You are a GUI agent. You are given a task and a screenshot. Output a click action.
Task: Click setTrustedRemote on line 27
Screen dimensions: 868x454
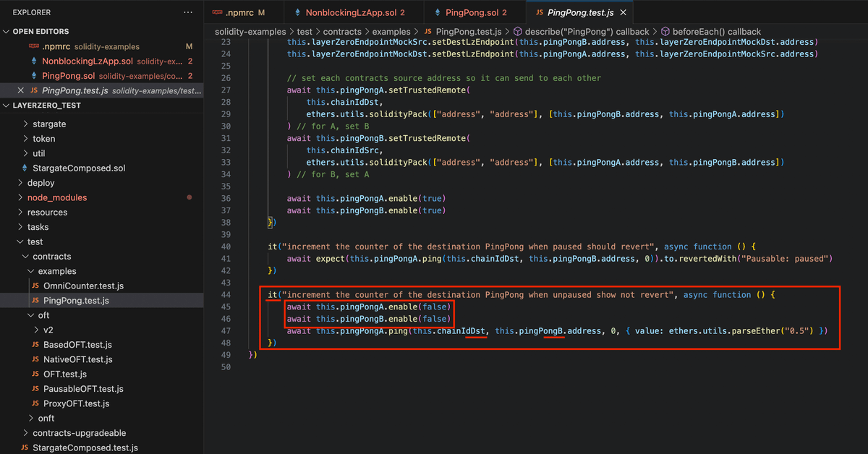point(428,90)
